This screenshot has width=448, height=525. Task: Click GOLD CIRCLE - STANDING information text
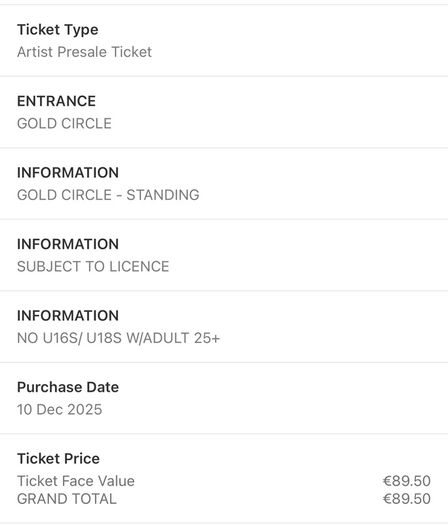[x=108, y=195]
